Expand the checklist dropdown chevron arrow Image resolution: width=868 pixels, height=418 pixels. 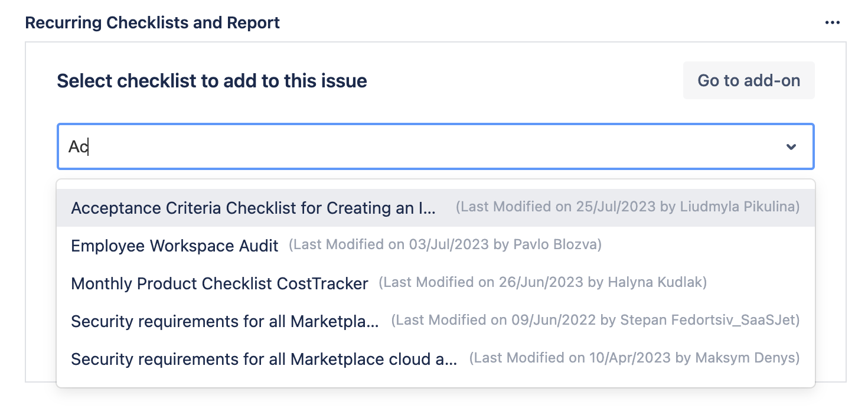coord(791,146)
